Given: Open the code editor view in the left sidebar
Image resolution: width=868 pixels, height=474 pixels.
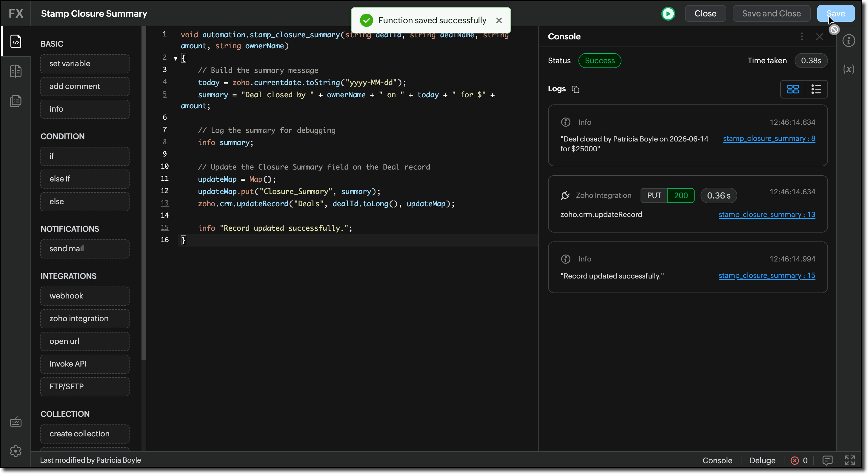Looking at the screenshot, I should (16, 41).
